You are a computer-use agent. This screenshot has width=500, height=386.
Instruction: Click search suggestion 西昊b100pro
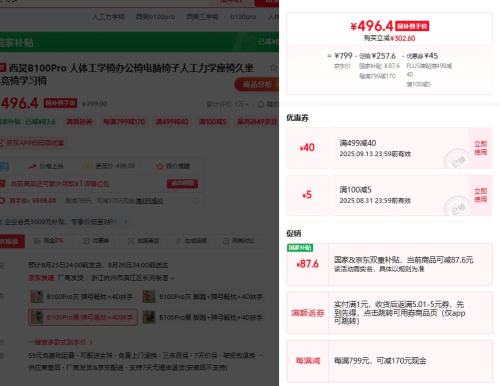[155, 17]
